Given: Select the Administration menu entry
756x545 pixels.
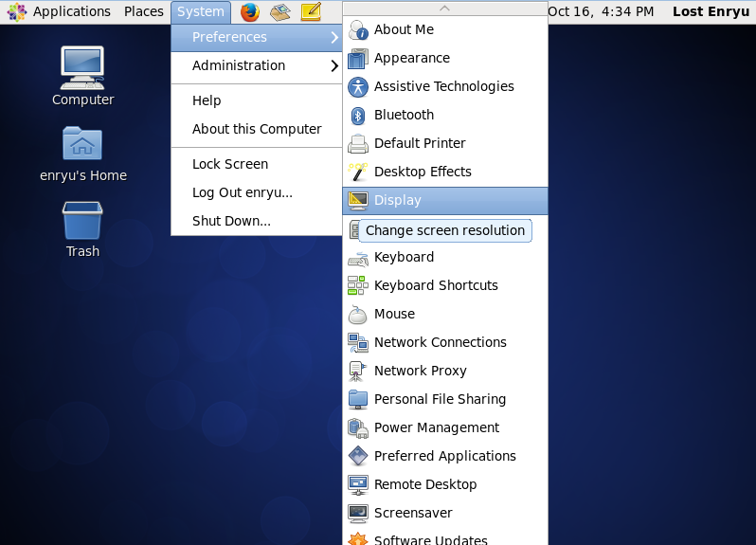Looking at the screenshot, I should tap(257, 65).
